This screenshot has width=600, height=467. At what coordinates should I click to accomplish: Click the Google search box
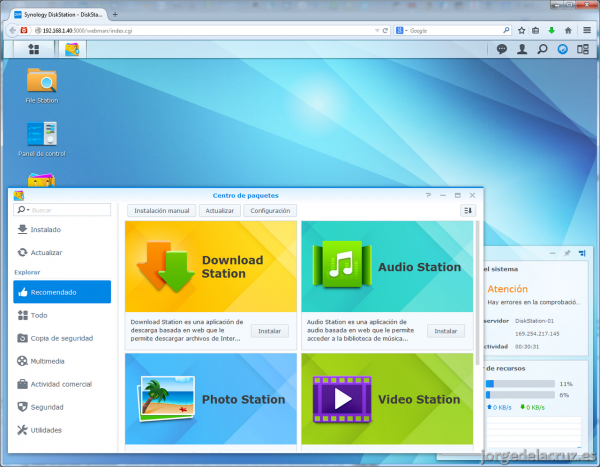455,31
